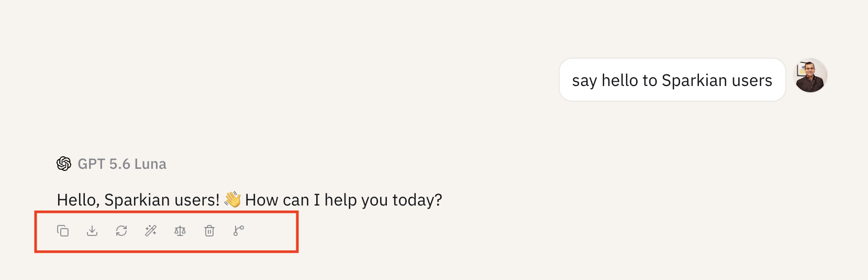Click the waving hand emoji in response
The image size is (868, 280).
tap(232, 200)
